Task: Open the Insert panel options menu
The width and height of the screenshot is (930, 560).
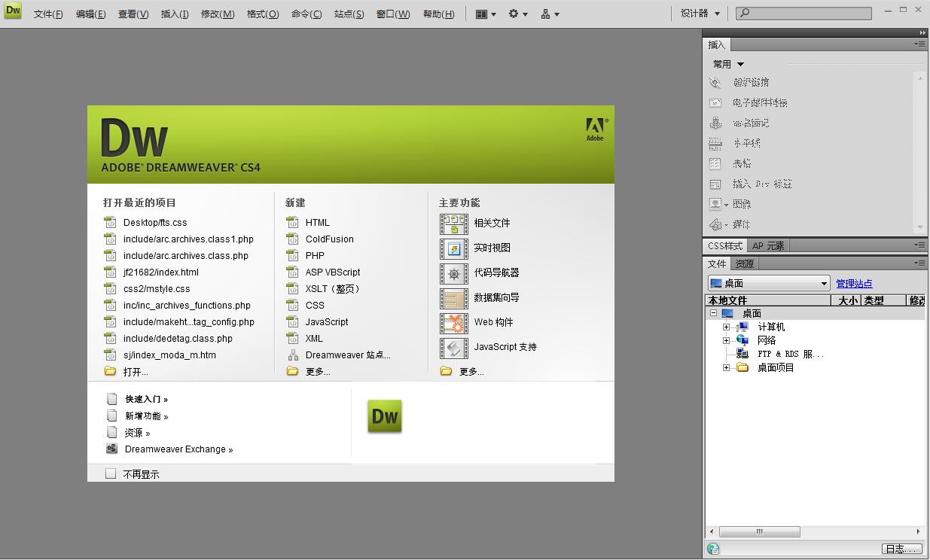Action: pyautogui.click(x=920, y=44)
